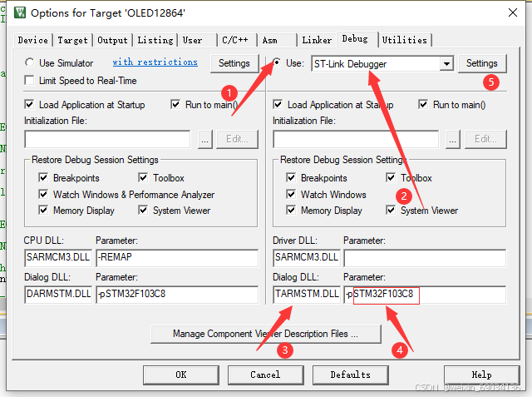
Task: Browse for debugger initialization file
Action: (452, 139)
